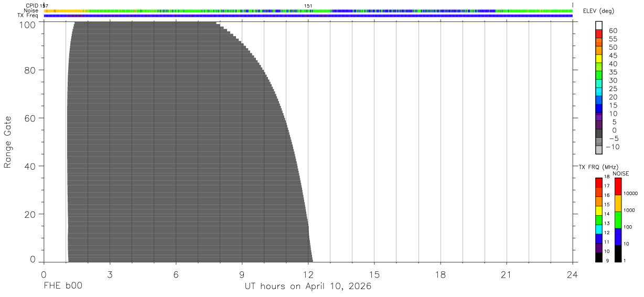Click the NOISE legend title
The width and height of the screenshot is (644, 297).
(620, 173)
